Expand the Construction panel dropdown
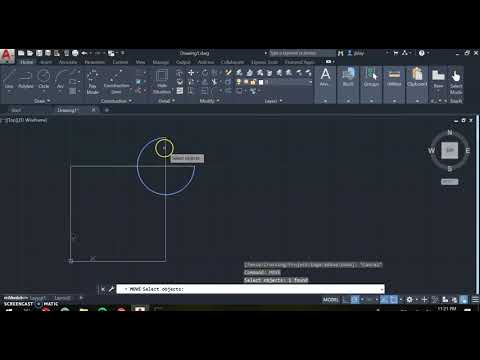 (116, 101)
